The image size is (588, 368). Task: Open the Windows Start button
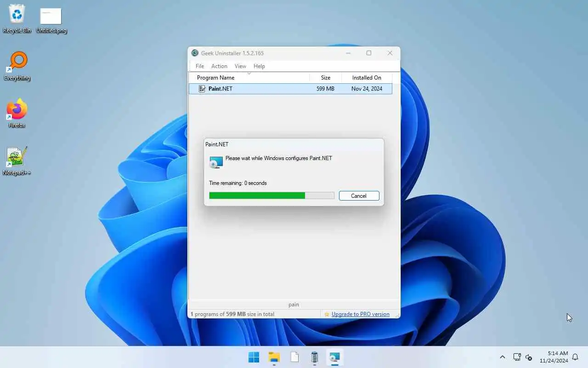coord(254,357)
